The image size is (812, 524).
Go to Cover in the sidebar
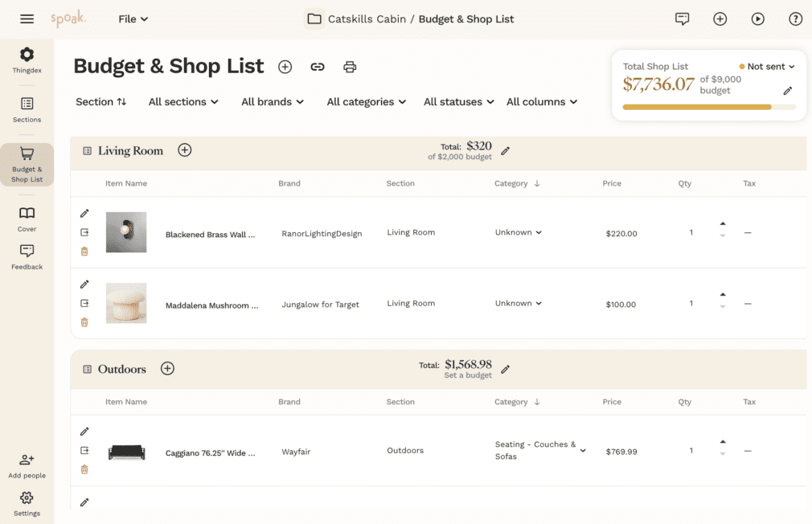pos(27,219)
